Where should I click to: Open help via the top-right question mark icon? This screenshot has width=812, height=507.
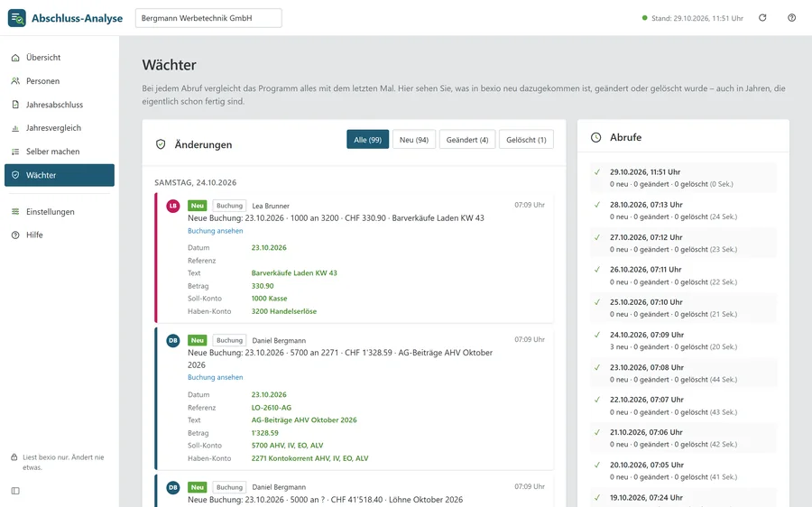tap(792, 18)
